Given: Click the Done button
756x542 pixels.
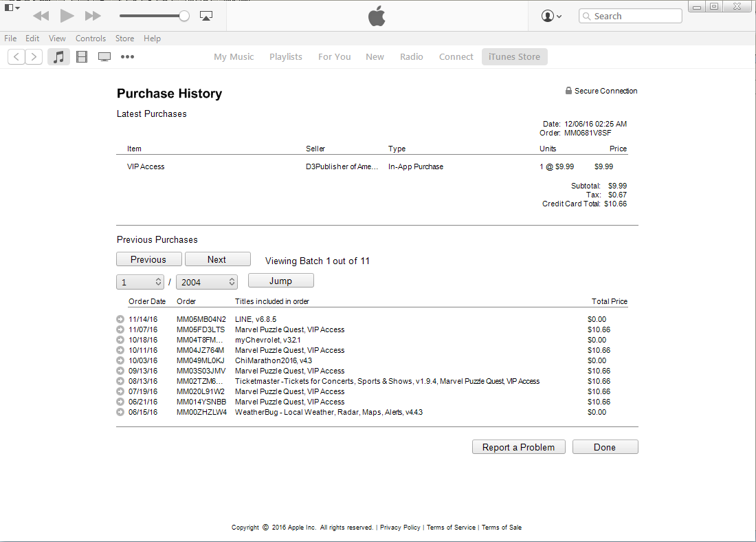Looking at the screenshot, I should [605, 447].
